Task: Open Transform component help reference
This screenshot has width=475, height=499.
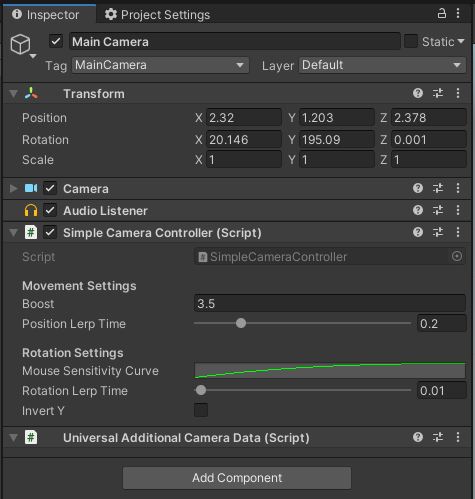Action: (x=418, y=93)
